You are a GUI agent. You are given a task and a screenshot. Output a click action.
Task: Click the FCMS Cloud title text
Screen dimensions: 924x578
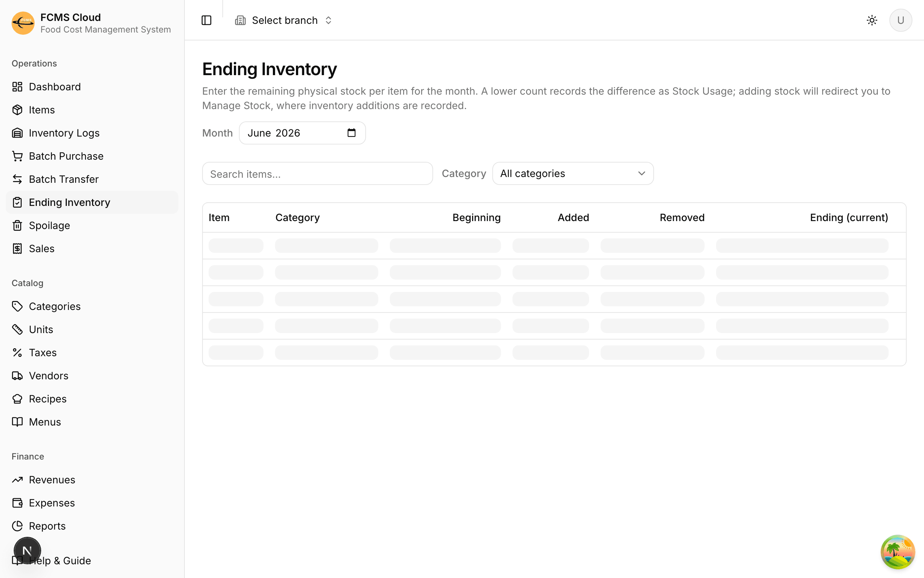[x=71, y=18]
